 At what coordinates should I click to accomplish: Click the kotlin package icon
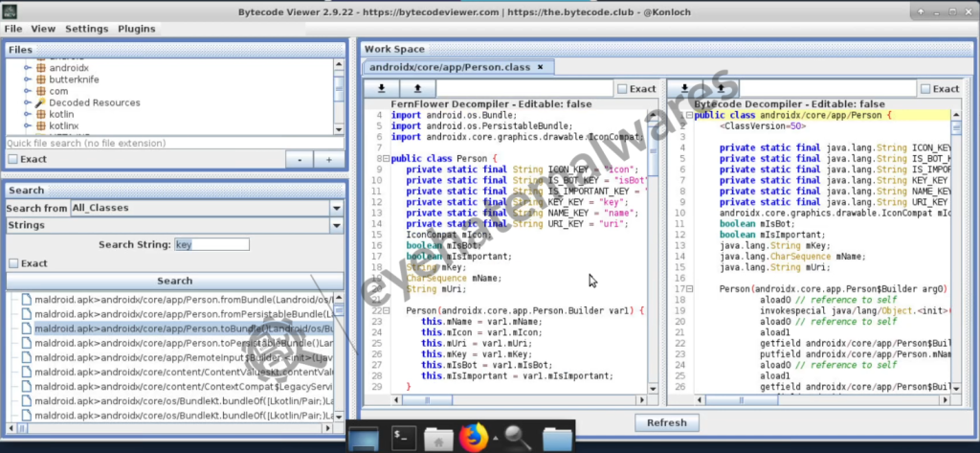click(x=41, y=114)
